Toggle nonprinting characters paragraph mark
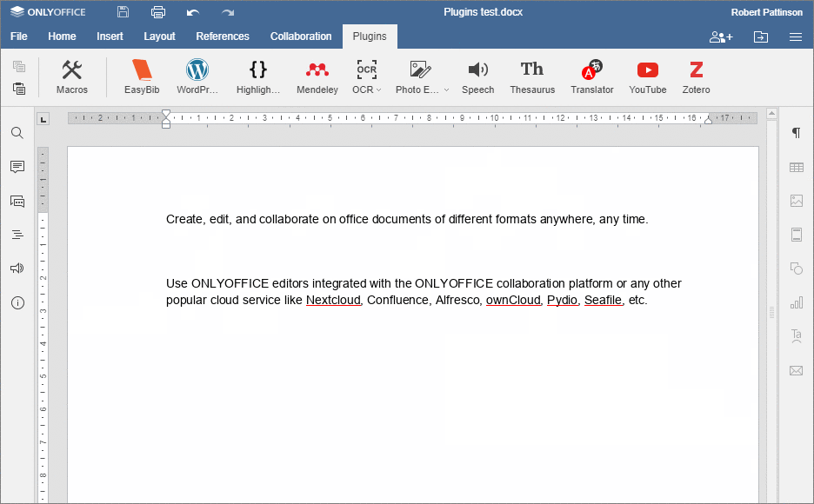Screen dimensions: 814x504 pos(796,133)
